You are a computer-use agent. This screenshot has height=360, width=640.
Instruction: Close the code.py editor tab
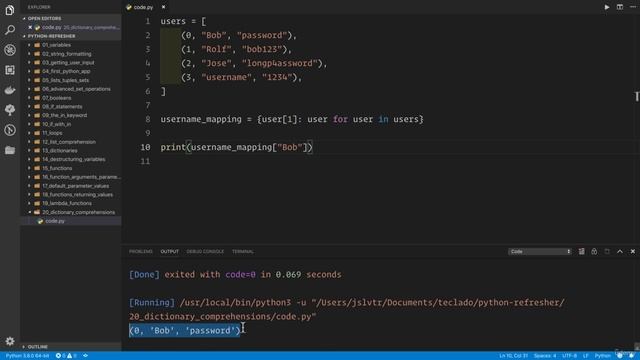click(163, 7)
